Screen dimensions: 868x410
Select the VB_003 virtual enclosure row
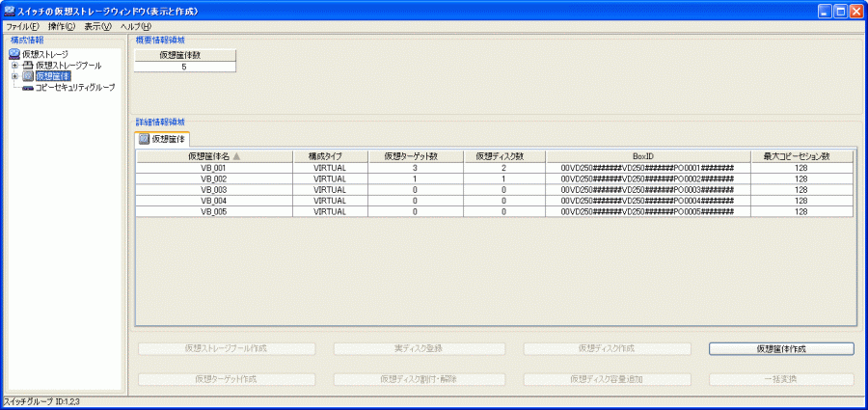213,190
